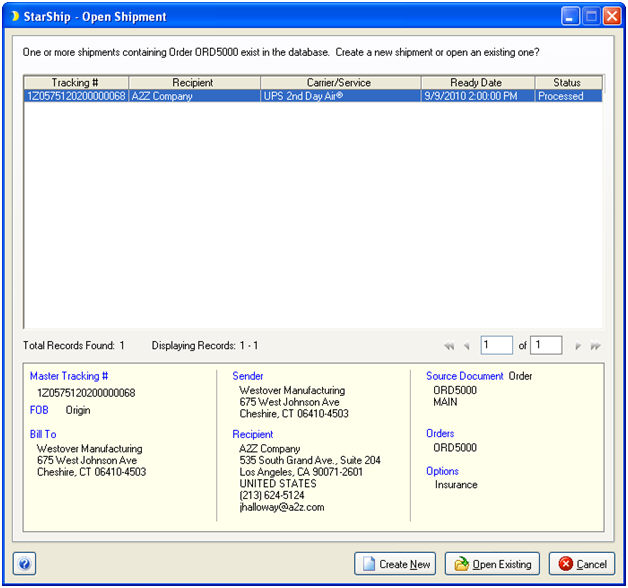Sort by Recipient column header

[194, 83]
